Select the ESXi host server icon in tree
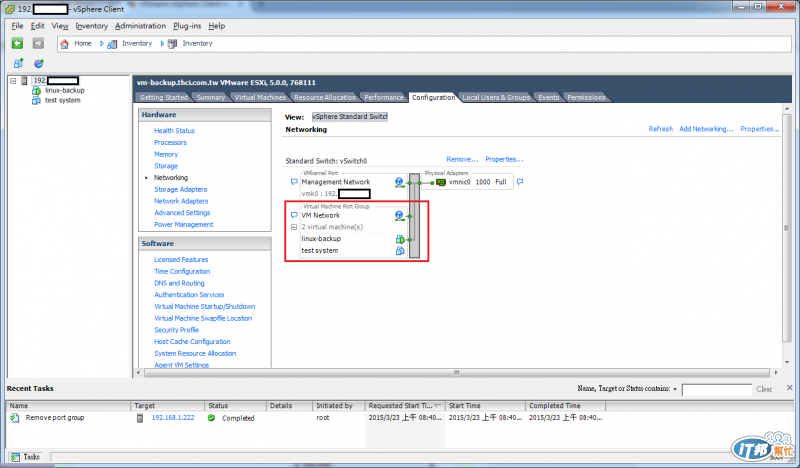 pos(24,81)
